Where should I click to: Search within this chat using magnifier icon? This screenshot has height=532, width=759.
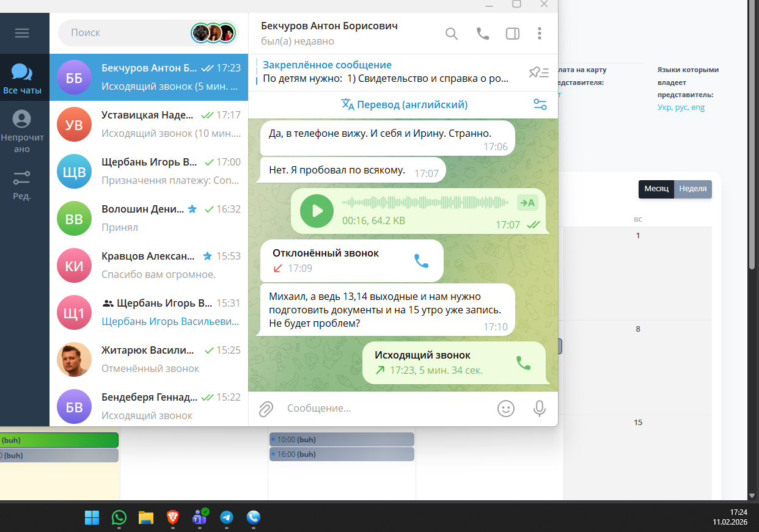[x=452, y=34]
